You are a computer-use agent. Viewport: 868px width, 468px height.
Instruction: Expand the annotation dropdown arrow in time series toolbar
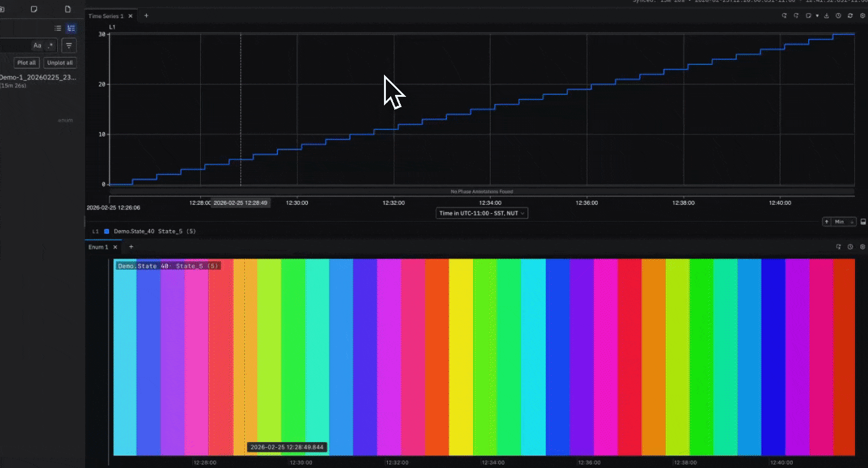click(817, 16)
